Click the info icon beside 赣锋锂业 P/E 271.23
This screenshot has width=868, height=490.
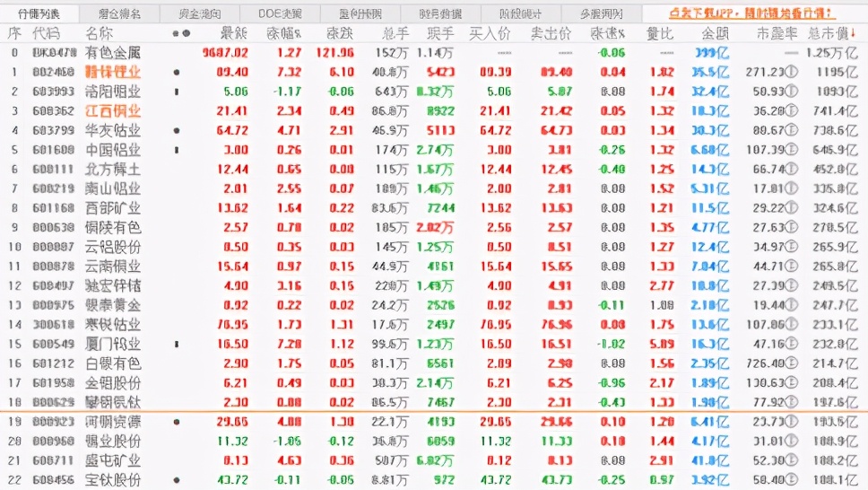click(792, 72)
